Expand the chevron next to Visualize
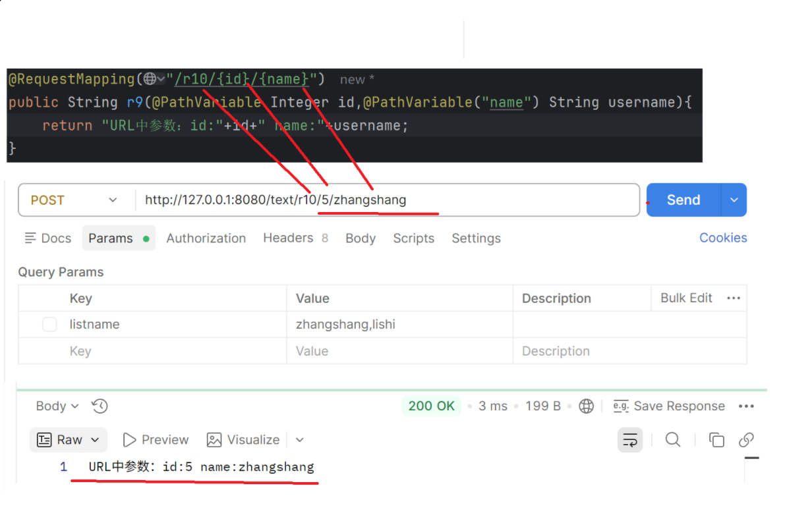The image size is (812, 519). tap(300, 439)
